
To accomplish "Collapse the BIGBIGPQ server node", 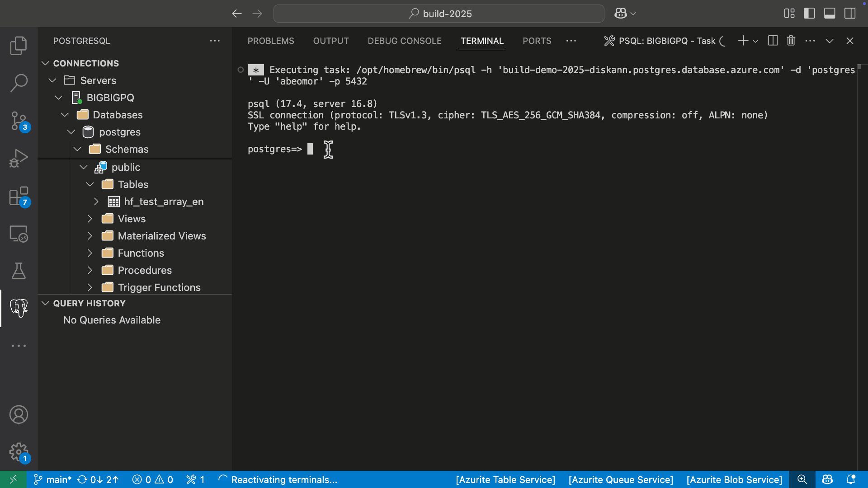I will (59, 98).
